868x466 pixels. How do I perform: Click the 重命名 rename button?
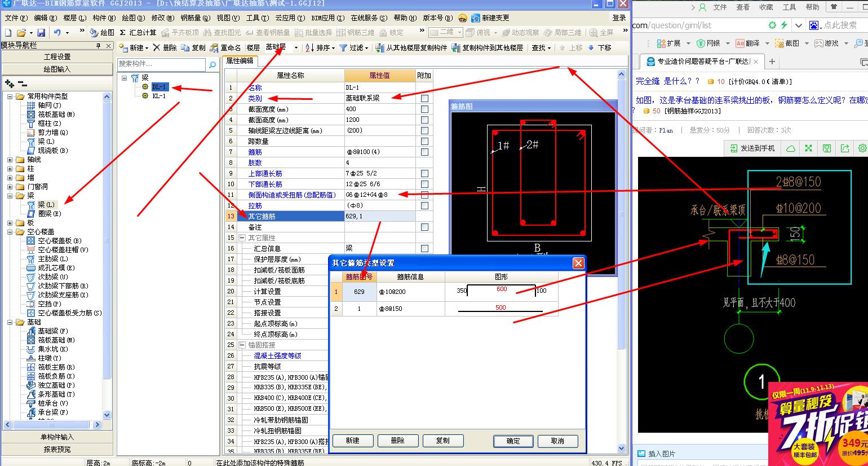coord(225,48)
